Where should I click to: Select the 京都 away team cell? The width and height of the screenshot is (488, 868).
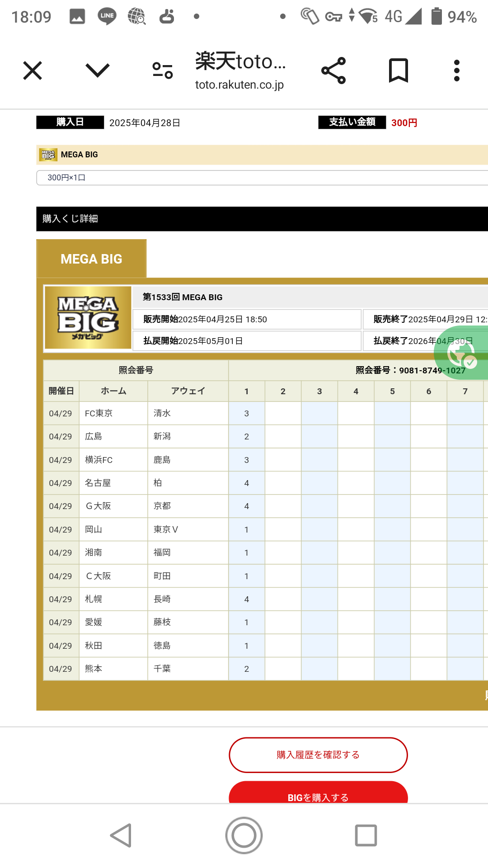coord(188,506)
